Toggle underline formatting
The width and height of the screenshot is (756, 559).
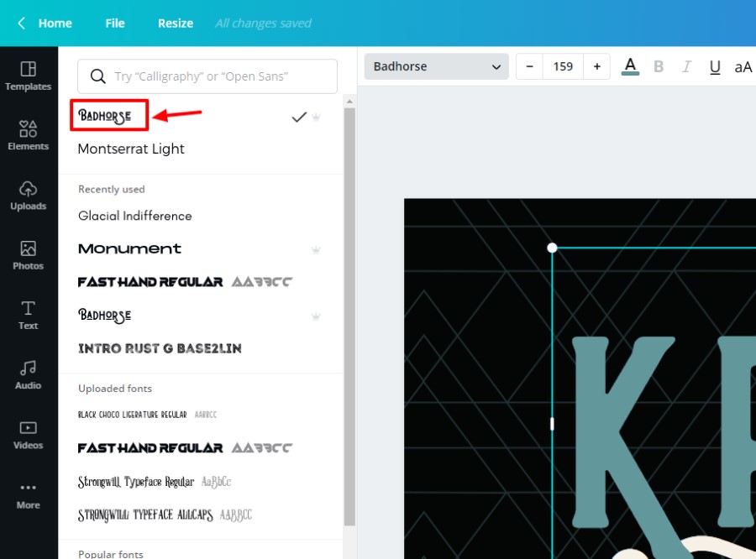coord(715,66)
